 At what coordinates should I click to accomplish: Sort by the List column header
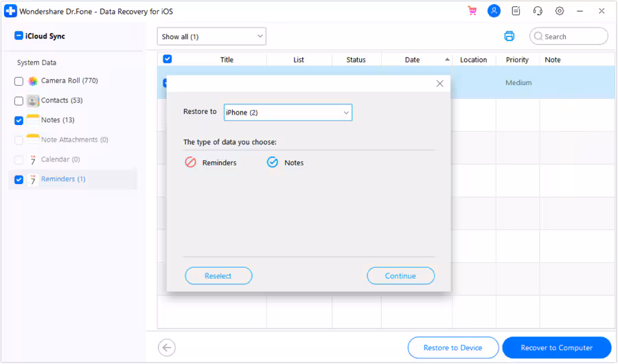pos(299,60)
